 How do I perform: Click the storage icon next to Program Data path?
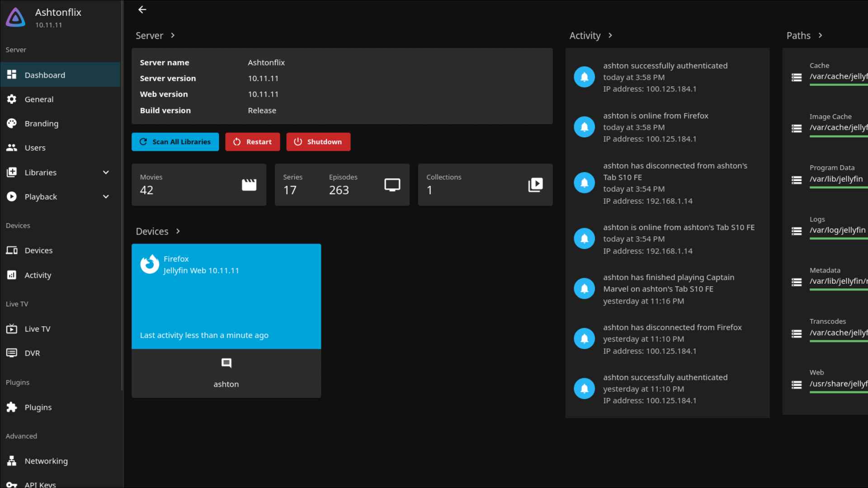(797, 180)
